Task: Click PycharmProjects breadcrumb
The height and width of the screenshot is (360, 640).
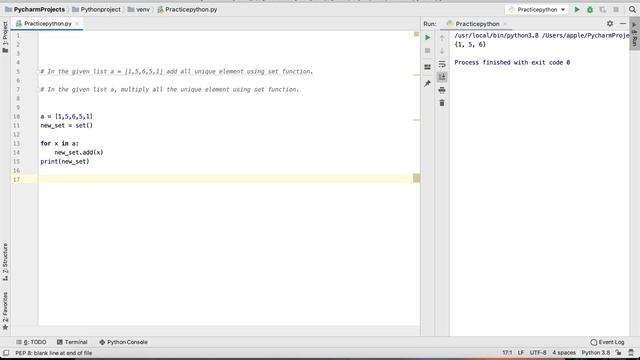Action: [35, 9]
